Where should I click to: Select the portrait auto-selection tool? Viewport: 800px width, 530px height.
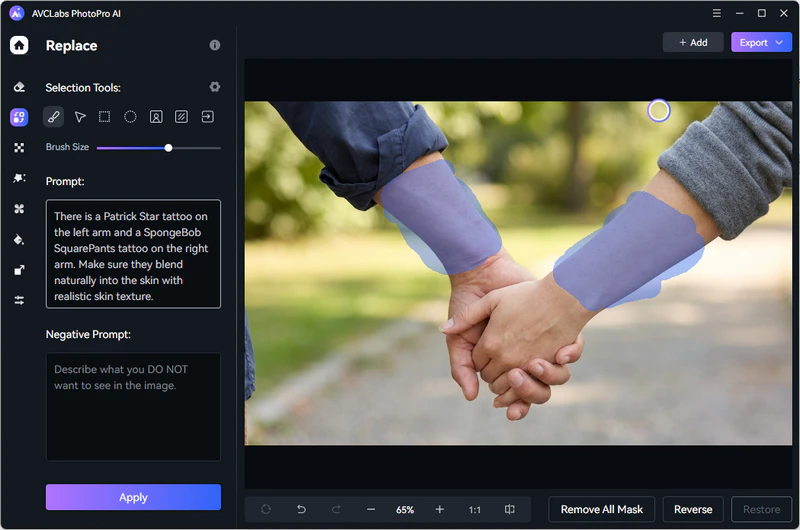[x=156, y=116]
